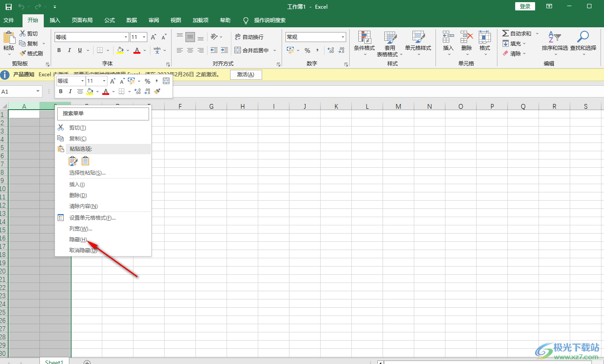The width and height of the screenshot is (604, 364).
Task: Toggle Wrap Text (自动换行)
Action: (249, 37)
